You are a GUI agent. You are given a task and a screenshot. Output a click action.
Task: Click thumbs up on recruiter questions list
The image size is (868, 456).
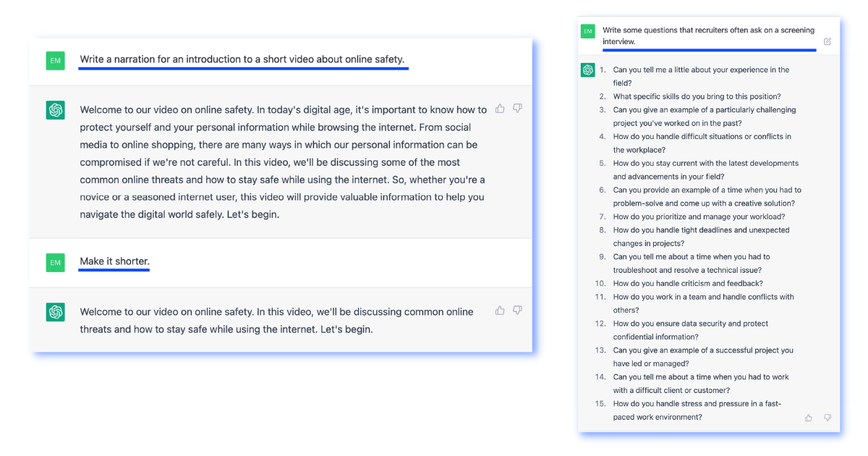click(809, 418)
